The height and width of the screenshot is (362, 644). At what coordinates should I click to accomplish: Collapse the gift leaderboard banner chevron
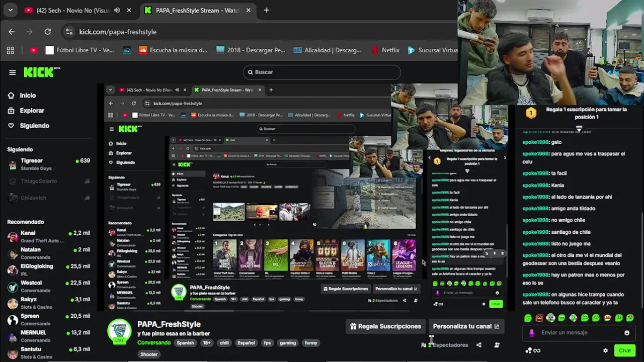coord(579,129)
